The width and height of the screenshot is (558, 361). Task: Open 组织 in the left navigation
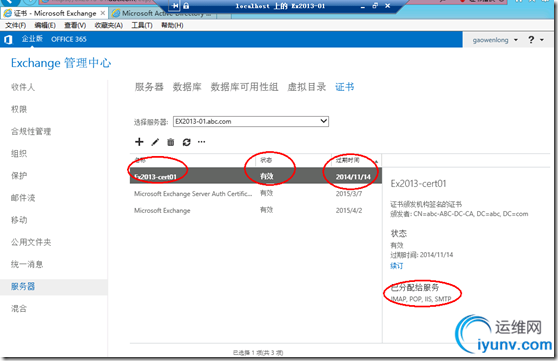(x=19, y=153)
